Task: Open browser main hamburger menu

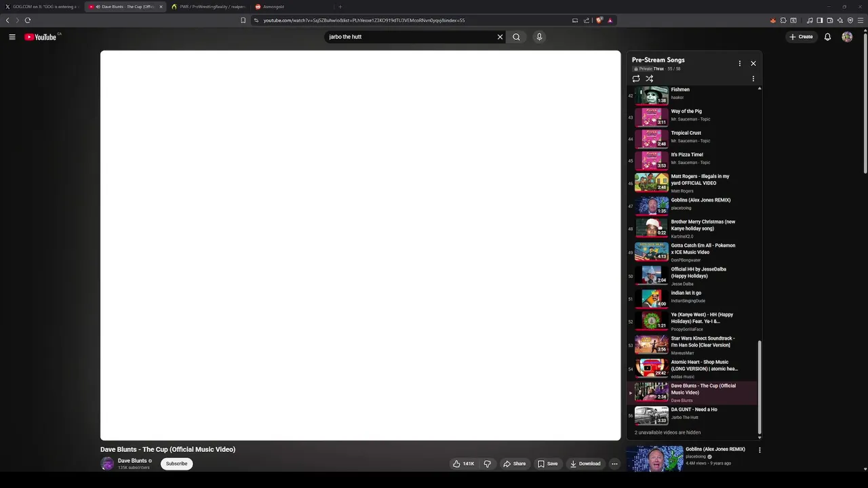Action: pos(861,20)
